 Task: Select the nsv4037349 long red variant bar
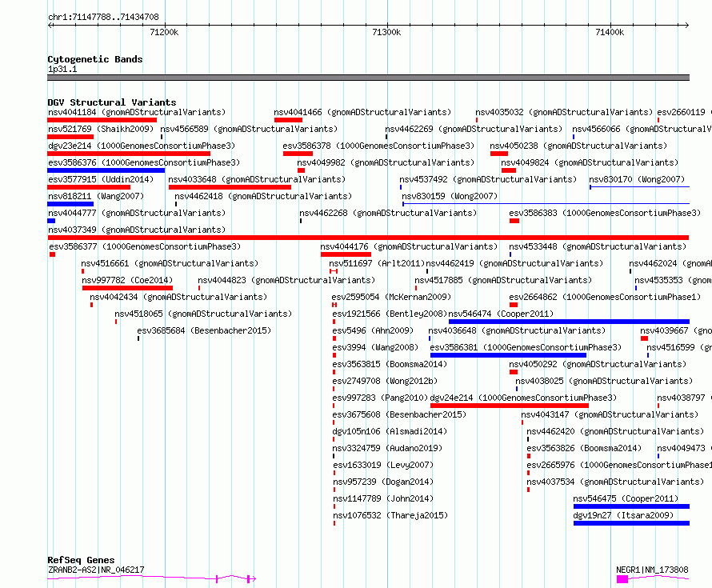tap(368, 238)
